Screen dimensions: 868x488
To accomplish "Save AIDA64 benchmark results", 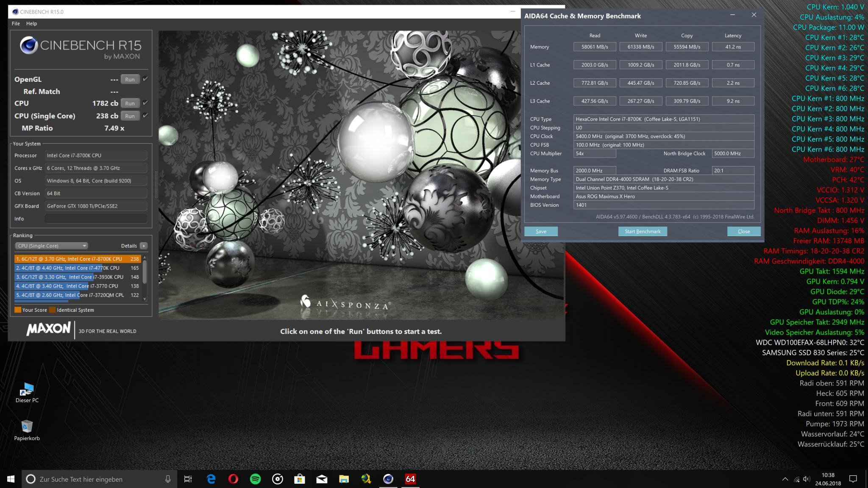I will click(541, 231).
